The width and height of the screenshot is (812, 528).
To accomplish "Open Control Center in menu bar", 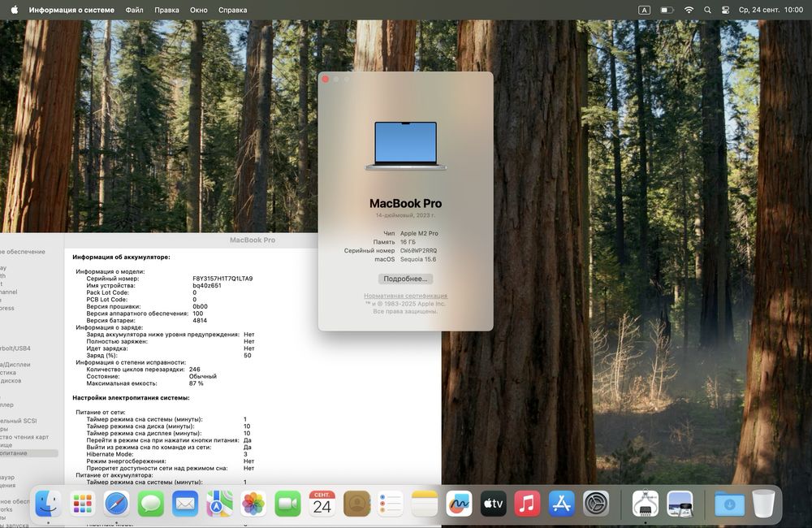I will coord(725,10).
